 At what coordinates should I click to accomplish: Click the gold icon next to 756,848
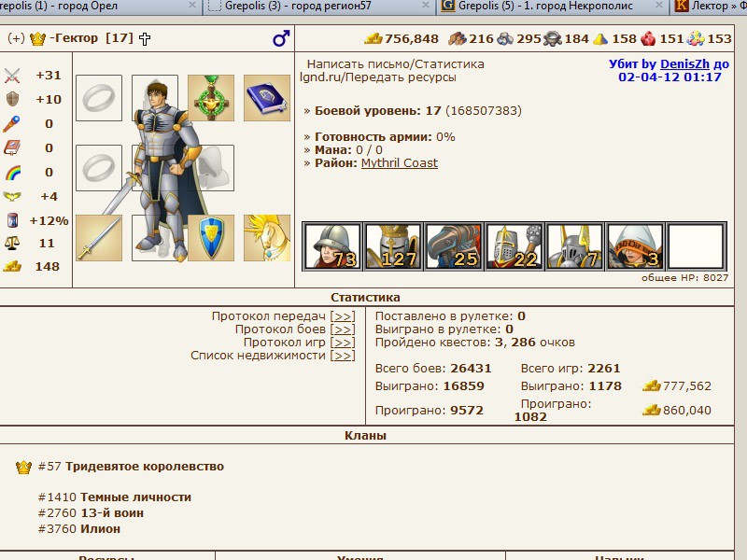point(373,38)
